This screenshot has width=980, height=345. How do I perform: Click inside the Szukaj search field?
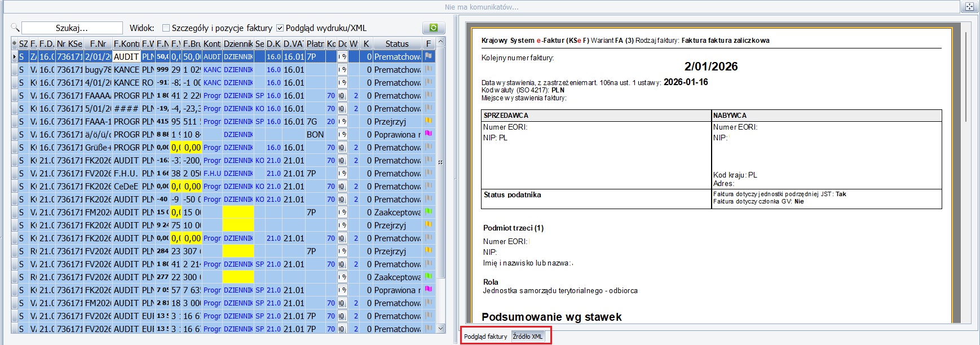click(x=72, y=28)
